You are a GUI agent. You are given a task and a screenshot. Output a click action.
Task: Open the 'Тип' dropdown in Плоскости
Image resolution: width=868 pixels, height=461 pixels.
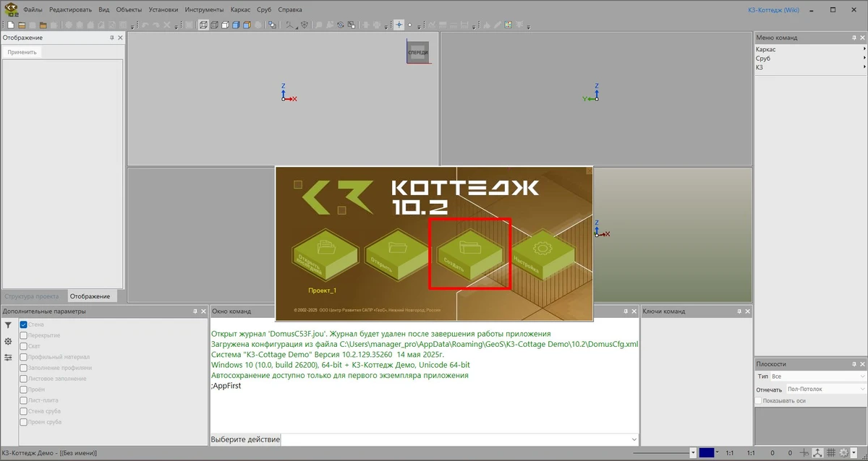coord(817,376)
